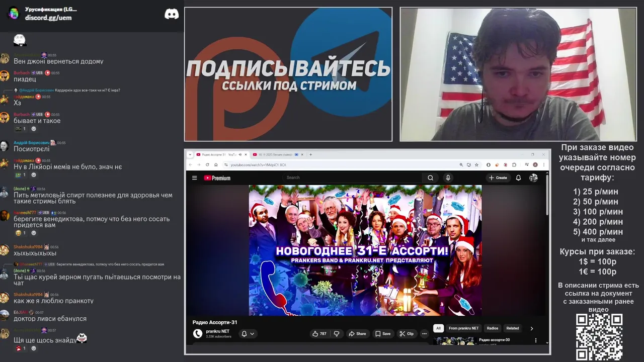Click chat message "Посиотрелі"
Screen dimensions: 644x362
(32, 149)
